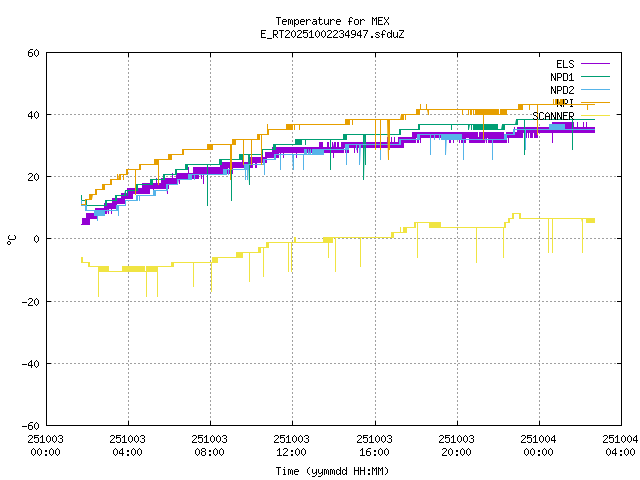This screenshot has height=480, width=640.
Task: Select the 0 tick label on y-axis
Action: (36, 239)
